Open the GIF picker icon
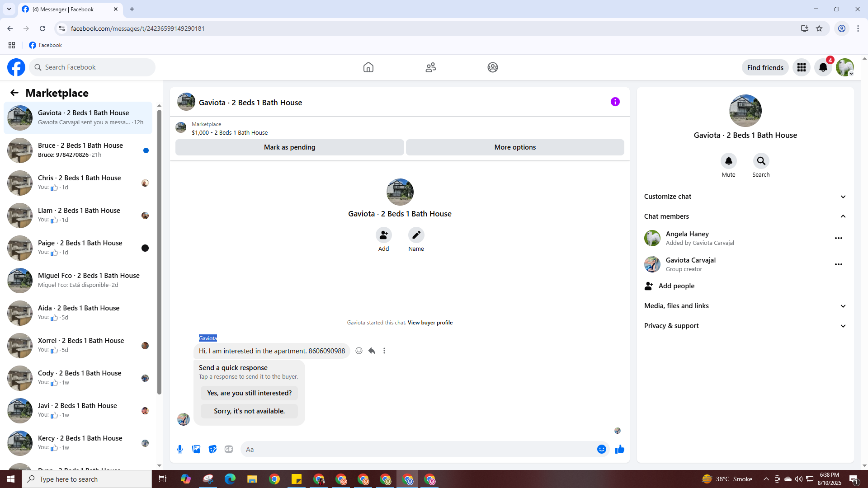868x488 pixels. (x=229, y=449)
